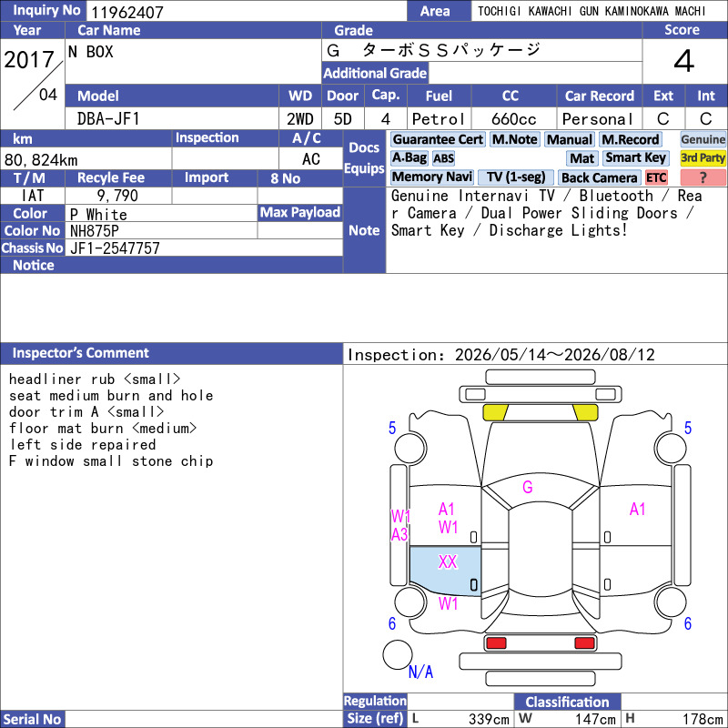Select the Manual document badge

pyautogui.click(x=570, y=139)
